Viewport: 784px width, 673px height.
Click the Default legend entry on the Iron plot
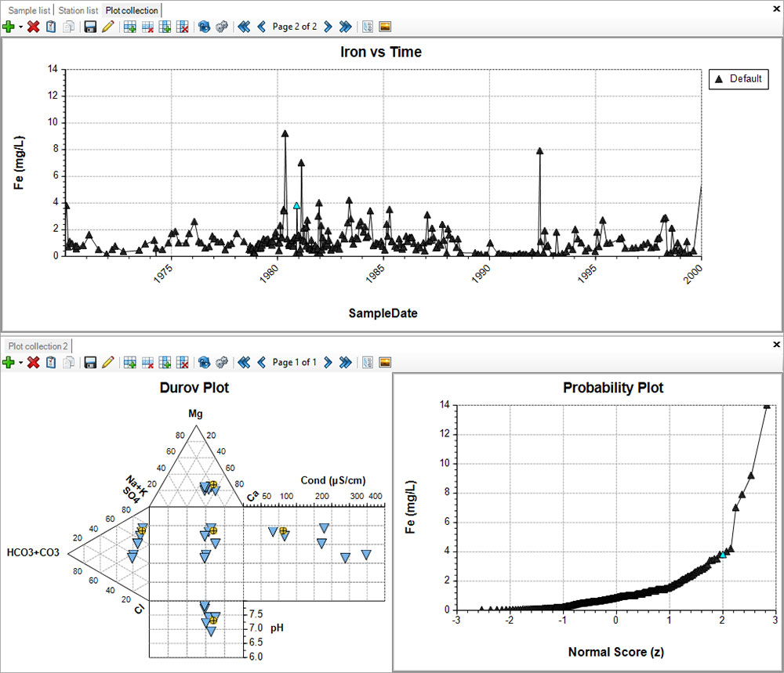click(738, 79)
